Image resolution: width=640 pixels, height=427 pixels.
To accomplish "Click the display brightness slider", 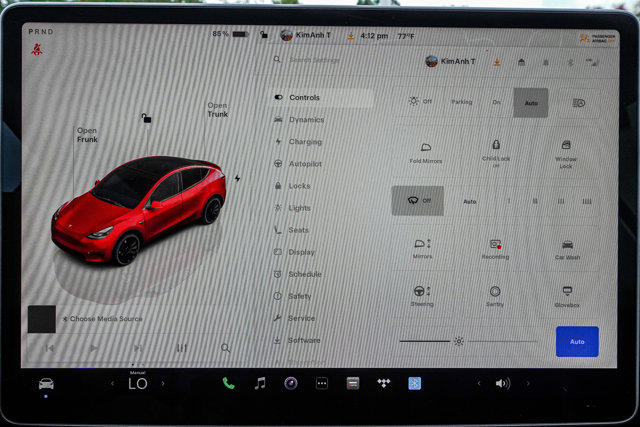I will tap(468, 341).
